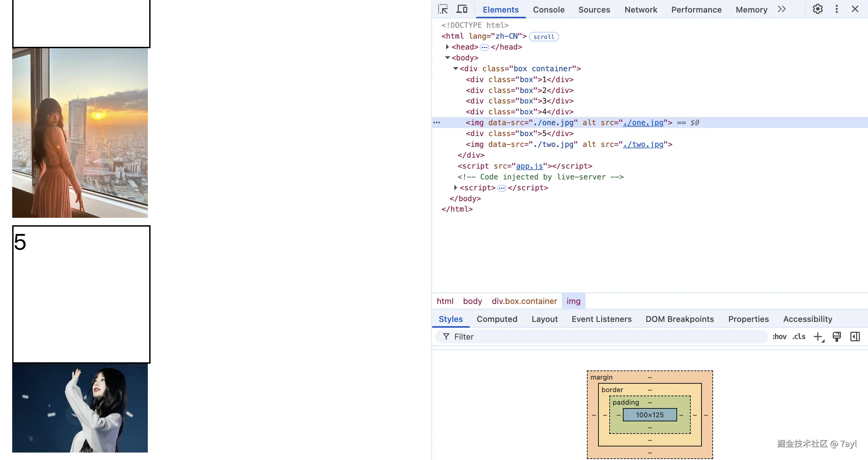Click the 100×125 content box in box model
Viewport: 868px width, 460px height.
(x=650, y=415)
